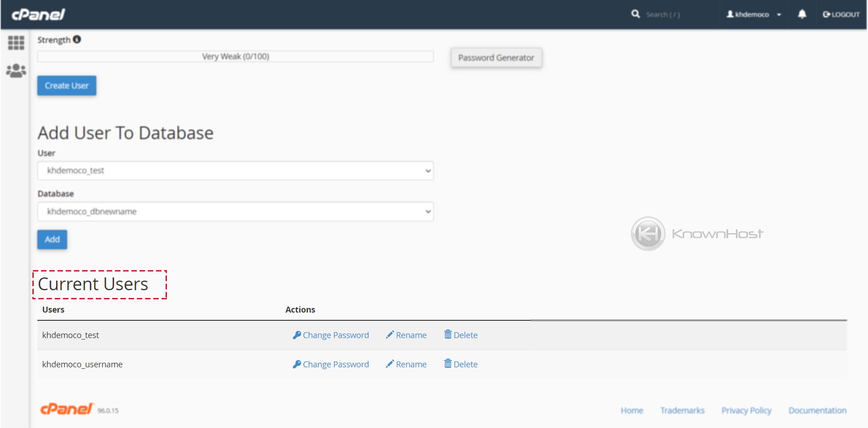Viewport: 868px width, 428px height.
Task: Click the key icon beside khdemoco_test Change Password
Action: coord(297,335)
